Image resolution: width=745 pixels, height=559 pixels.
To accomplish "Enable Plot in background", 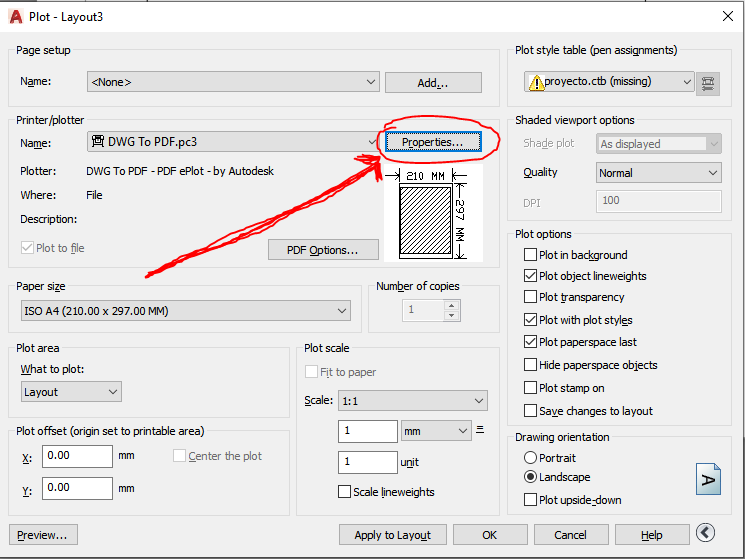I will pos(530,255).
